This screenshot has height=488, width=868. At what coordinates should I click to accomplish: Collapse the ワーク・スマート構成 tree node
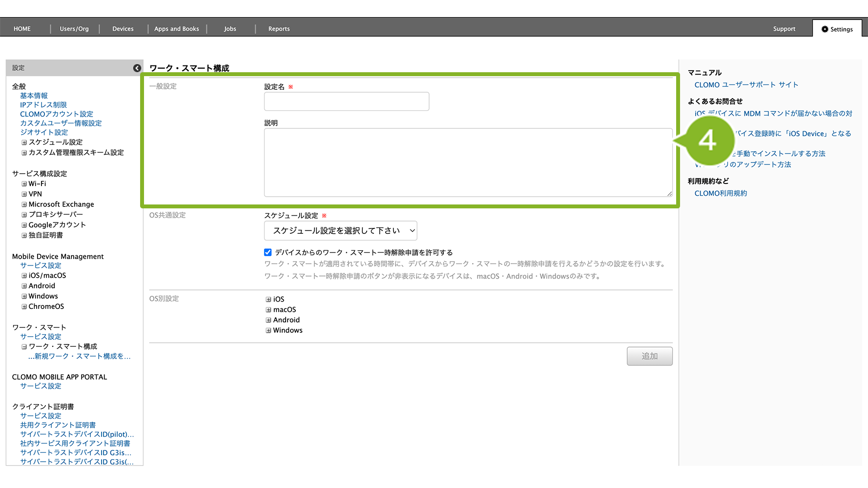[24, 347]
